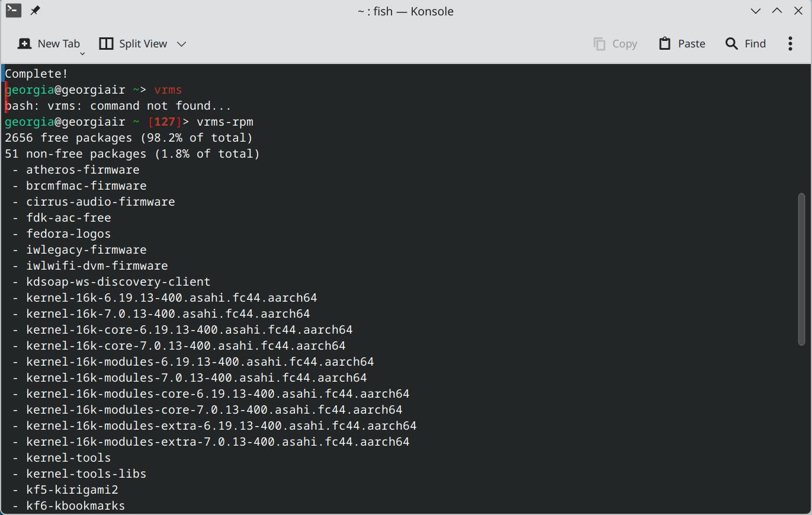Image resolution: width=812 pixels, height=515 pixels.
Task: Click the Find magnifier icon
Action: (732, 43)
